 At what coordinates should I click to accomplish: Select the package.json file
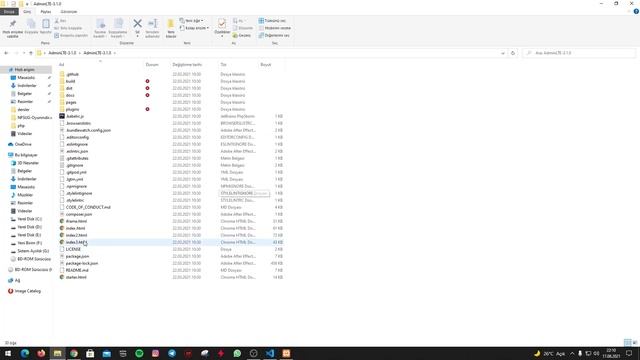[77, 256]
